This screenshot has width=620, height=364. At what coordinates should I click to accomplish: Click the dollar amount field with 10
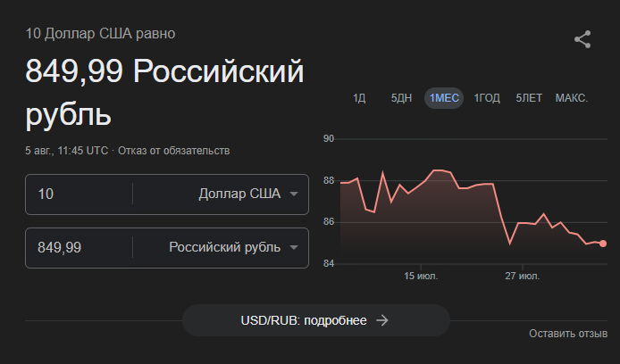(80, 194)
